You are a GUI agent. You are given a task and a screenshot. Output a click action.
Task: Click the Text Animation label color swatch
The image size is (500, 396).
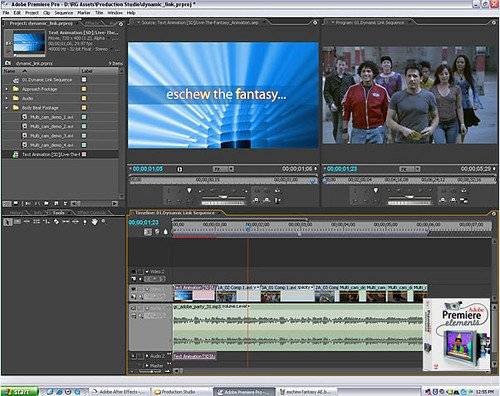[84, 154]
